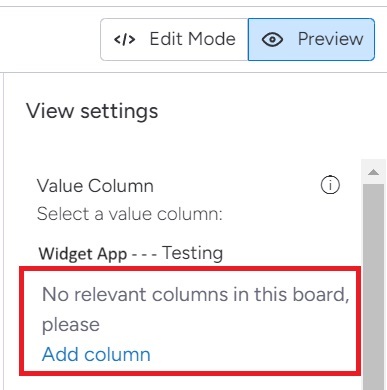Click the View settings heading

pyautogui.click(x=92, y=111)
